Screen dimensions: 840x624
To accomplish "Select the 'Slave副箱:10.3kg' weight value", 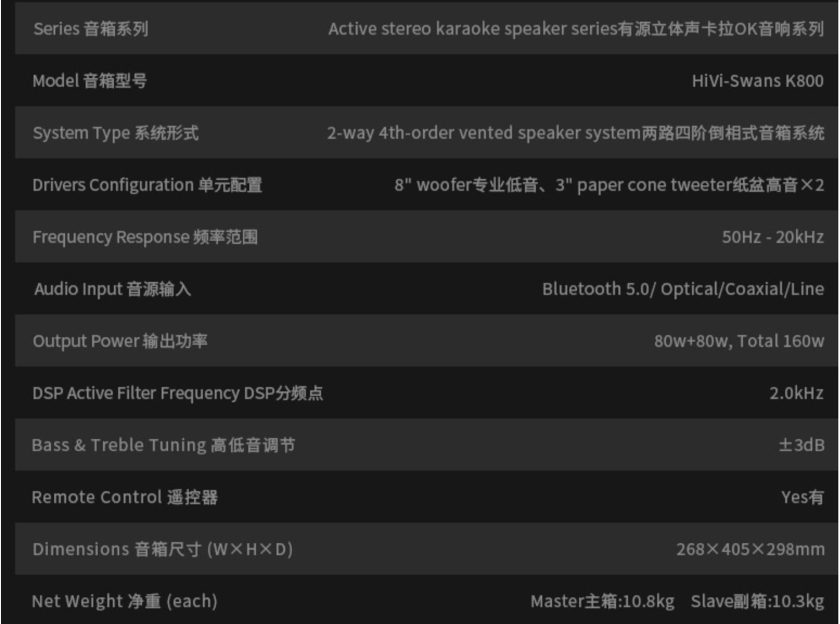I will pyautogui.click(x=757, y=601).
